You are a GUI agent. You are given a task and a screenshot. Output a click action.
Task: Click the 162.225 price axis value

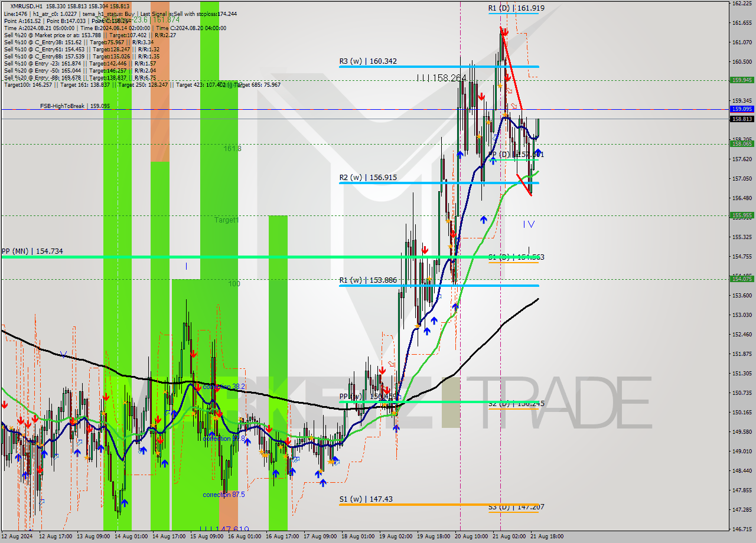[x=741, y=4]
